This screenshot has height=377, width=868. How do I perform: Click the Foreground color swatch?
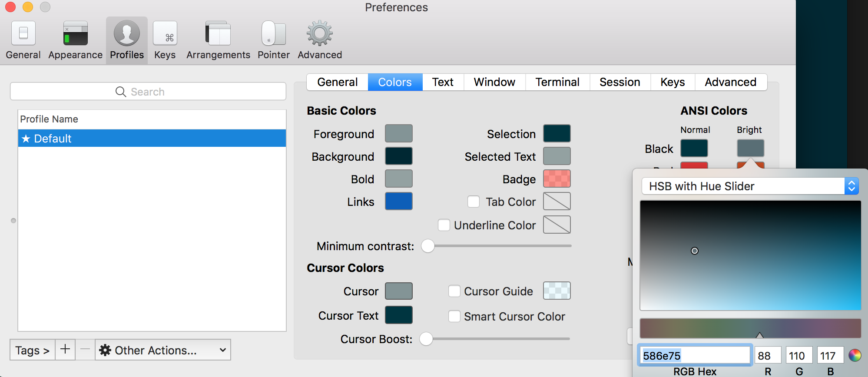[x=398, y=133]
